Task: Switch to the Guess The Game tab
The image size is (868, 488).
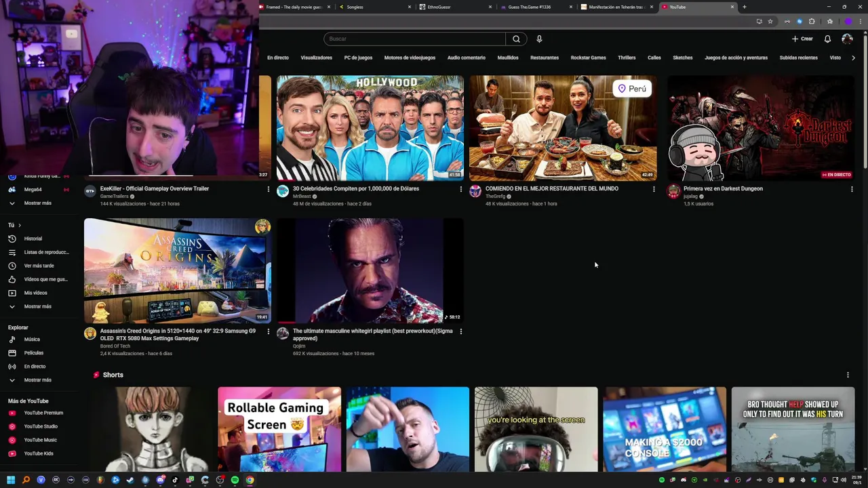Action: 537,7
